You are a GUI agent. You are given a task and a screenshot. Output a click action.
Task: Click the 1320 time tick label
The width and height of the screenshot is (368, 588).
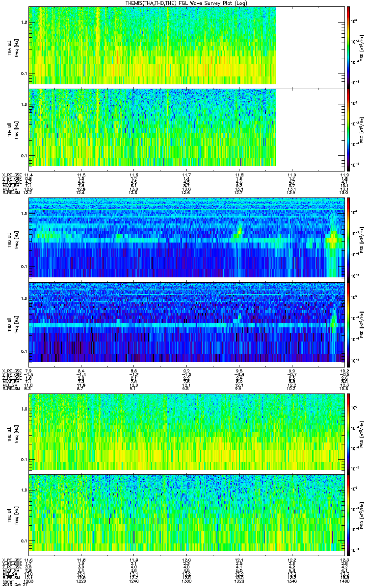(239, 580)
